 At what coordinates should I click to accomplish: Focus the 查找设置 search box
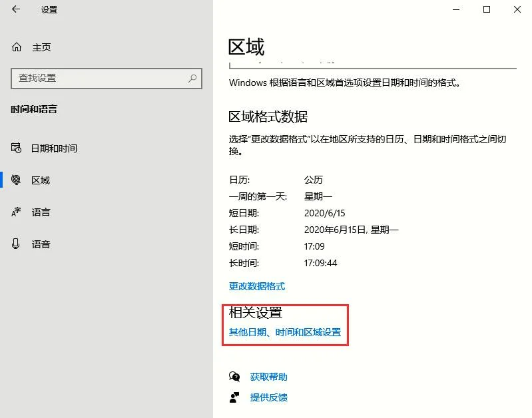(x=107, y=79)
